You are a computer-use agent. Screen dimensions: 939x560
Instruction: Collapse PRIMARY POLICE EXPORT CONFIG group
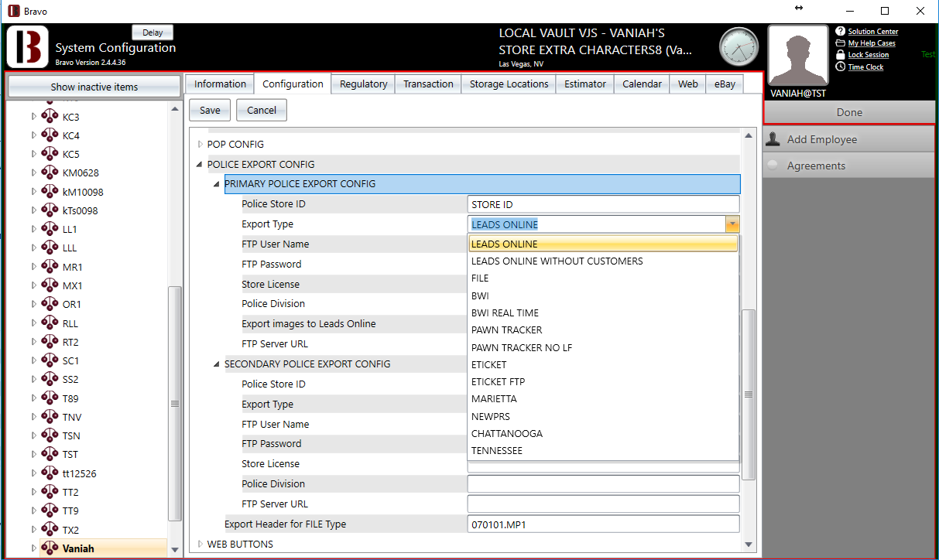pyautogui.click(x=218, y=184)
